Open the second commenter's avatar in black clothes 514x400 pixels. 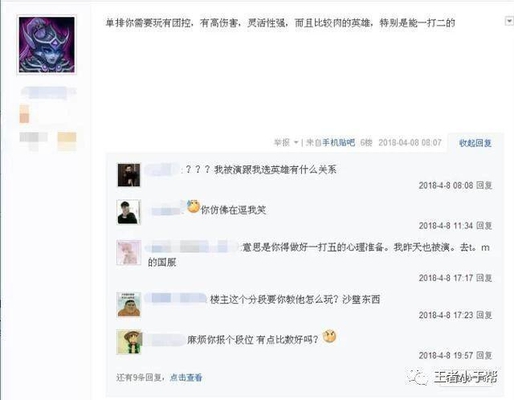(129, 212)
